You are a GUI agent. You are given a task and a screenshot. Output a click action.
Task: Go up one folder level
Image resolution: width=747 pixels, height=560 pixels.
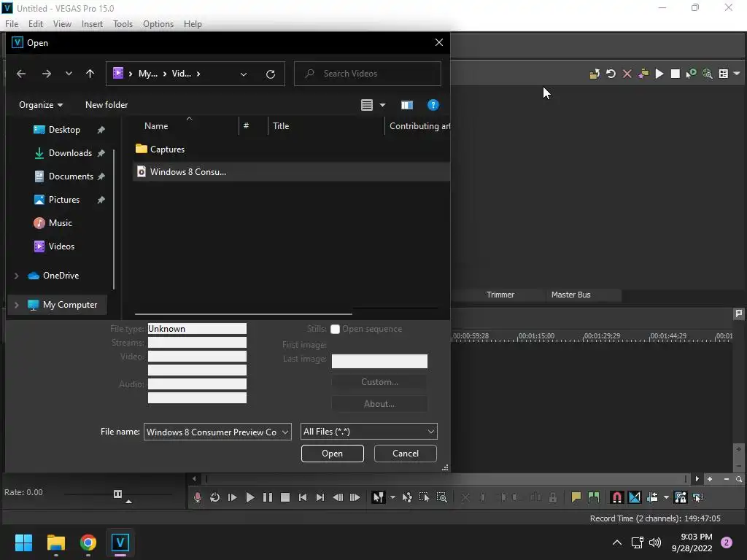90,74
